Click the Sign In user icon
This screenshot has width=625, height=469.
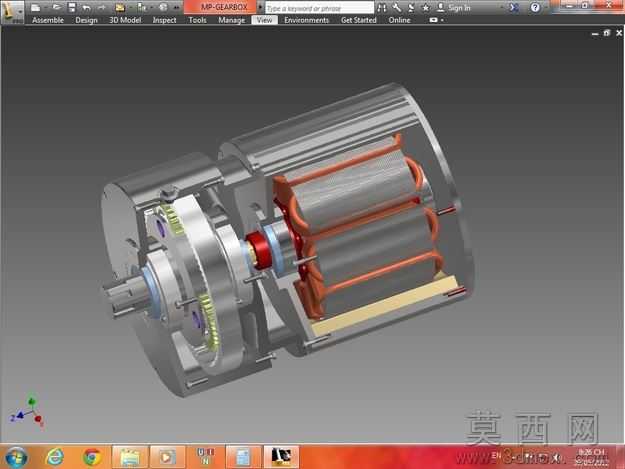coord(440,8)
